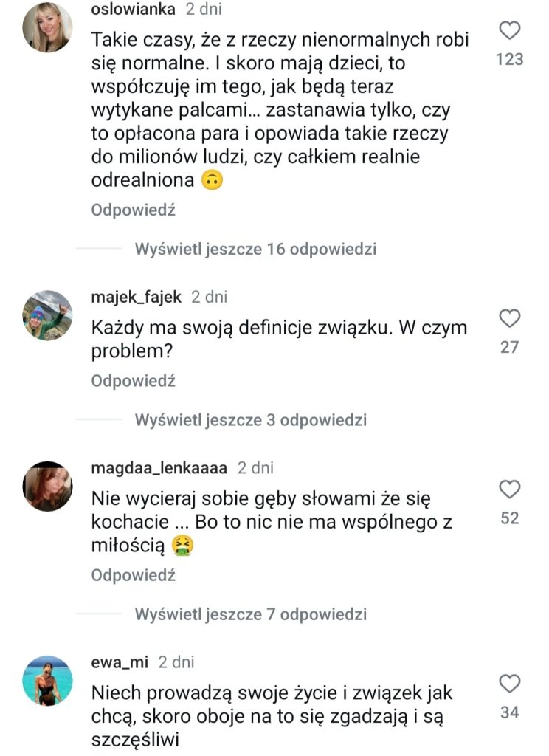Open oslowianka's profile picture

click(x=48, y=27)
